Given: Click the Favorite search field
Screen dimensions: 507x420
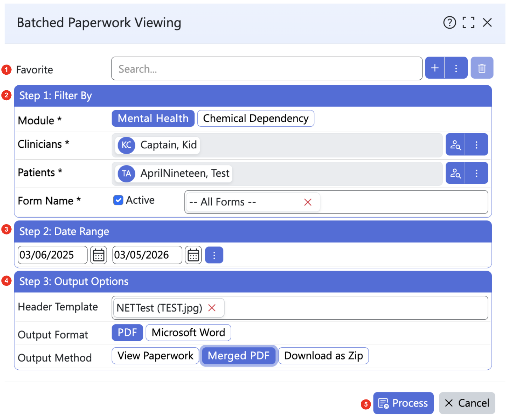Looking at the screenshot, I should (267, 68).
